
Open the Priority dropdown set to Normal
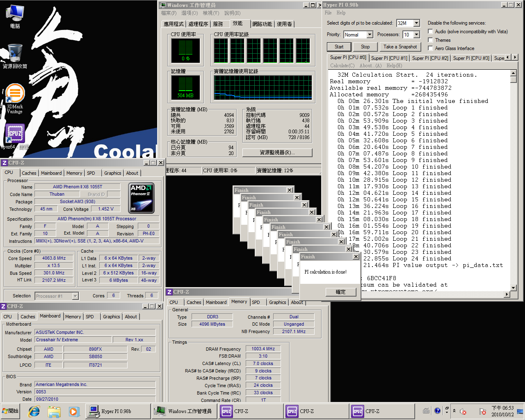click(370, 34)
